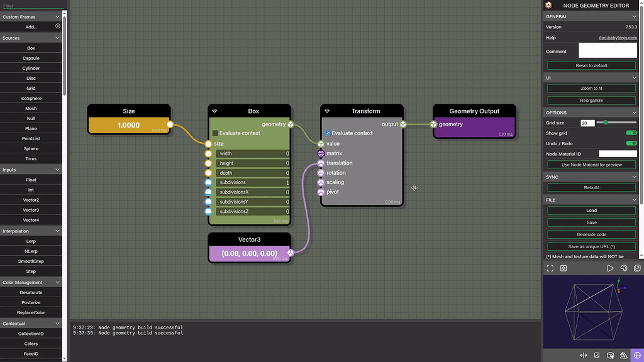The image size is (644, 362).
Task: Enter fullscreen mode for the preview pane
Action: point(550,268)
